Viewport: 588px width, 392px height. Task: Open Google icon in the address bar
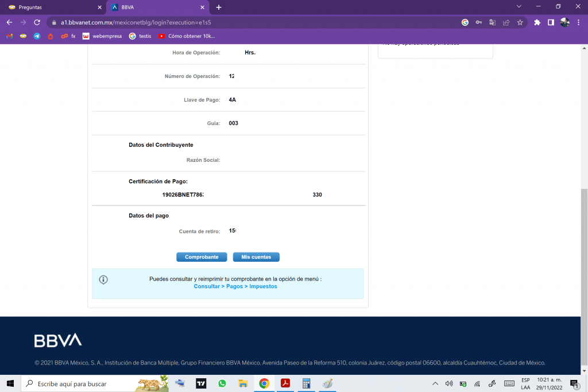pyautogui.click(x=465, y=22)
